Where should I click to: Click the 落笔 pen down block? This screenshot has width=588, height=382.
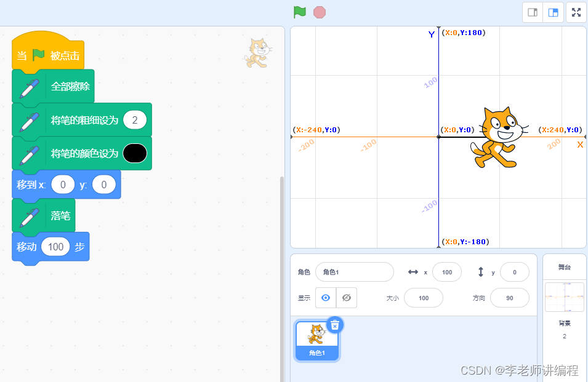pyautogui.click(x=44, y=215)
